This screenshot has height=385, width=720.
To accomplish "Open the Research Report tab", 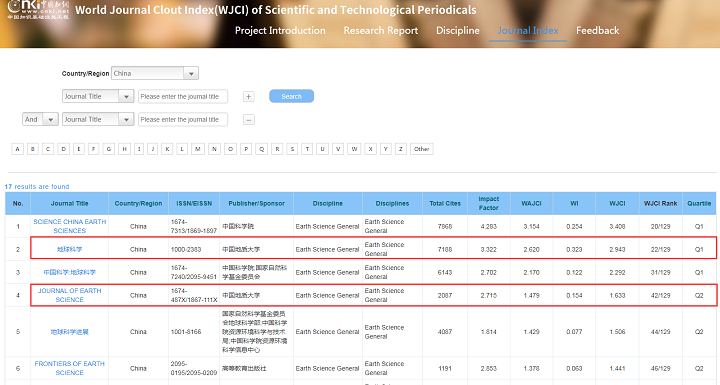I will click(381, 31).
